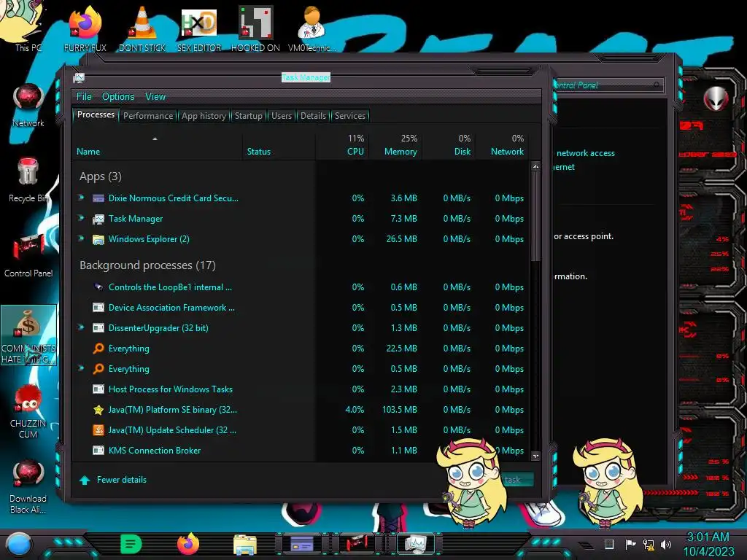Image resolution: width=747 pixels, height=560 pixels.
Task: Switch to the credit card app taskbar button
Action: pyautogui.click(x=302, y=543)
